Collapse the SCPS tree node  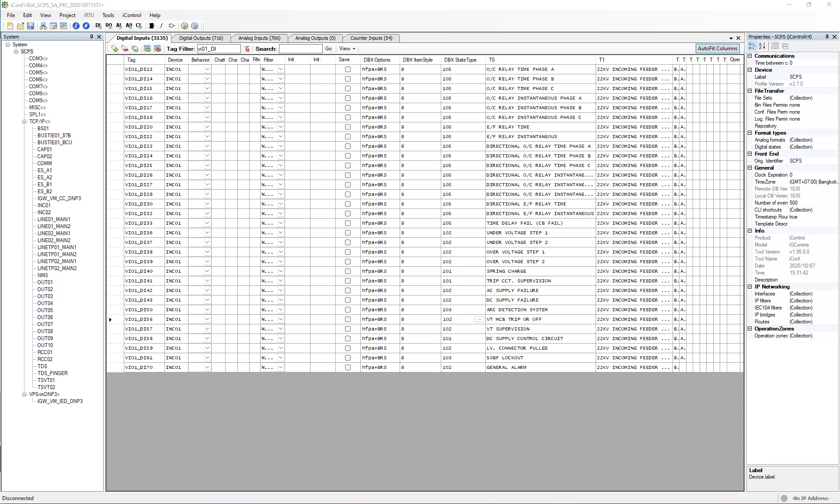click(16, 52)
